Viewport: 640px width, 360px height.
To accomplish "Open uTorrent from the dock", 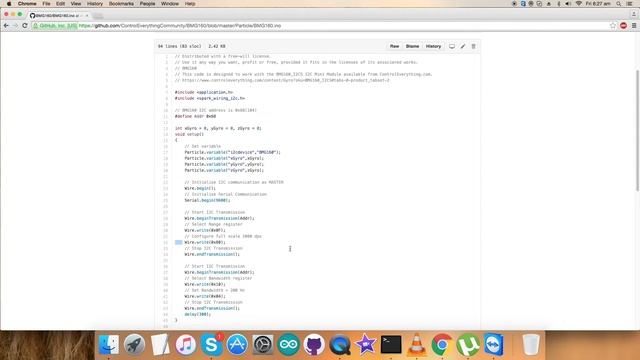I will [x=468, y=344].
